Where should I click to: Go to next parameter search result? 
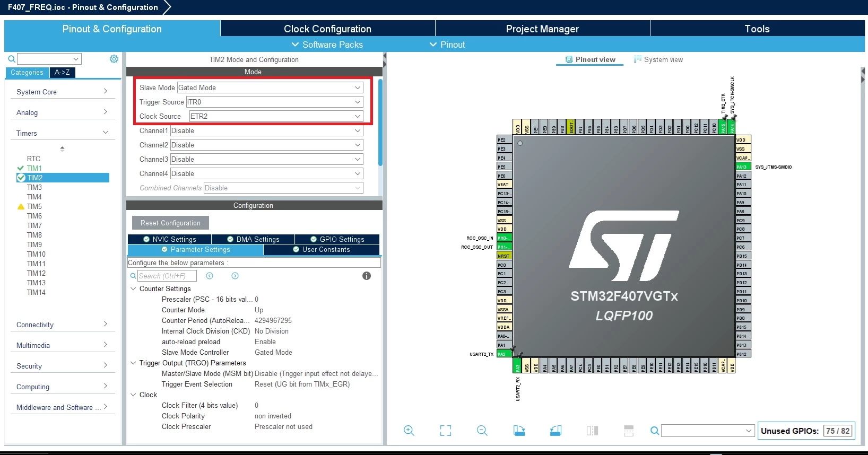235,276
